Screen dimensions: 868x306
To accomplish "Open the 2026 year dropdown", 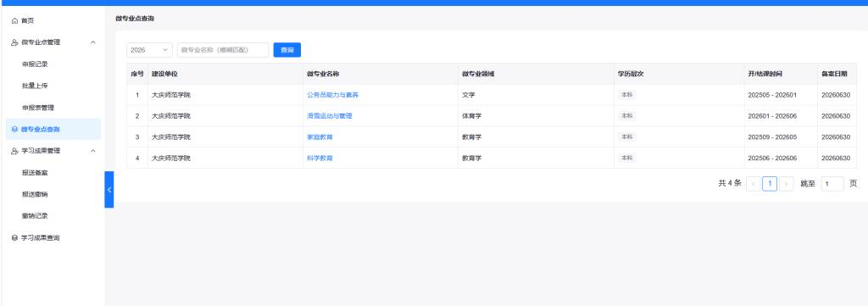I will 149,50.
